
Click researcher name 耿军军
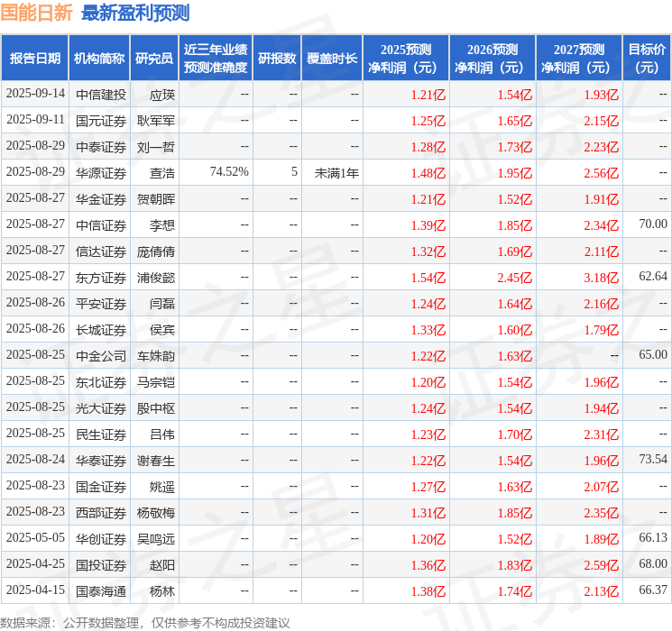tap(155, 121)
